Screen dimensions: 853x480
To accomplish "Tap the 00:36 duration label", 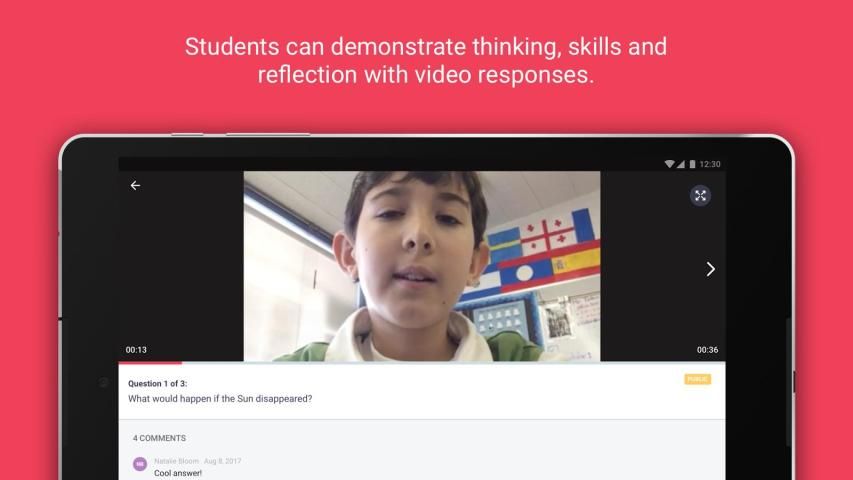I will (707, 350).
